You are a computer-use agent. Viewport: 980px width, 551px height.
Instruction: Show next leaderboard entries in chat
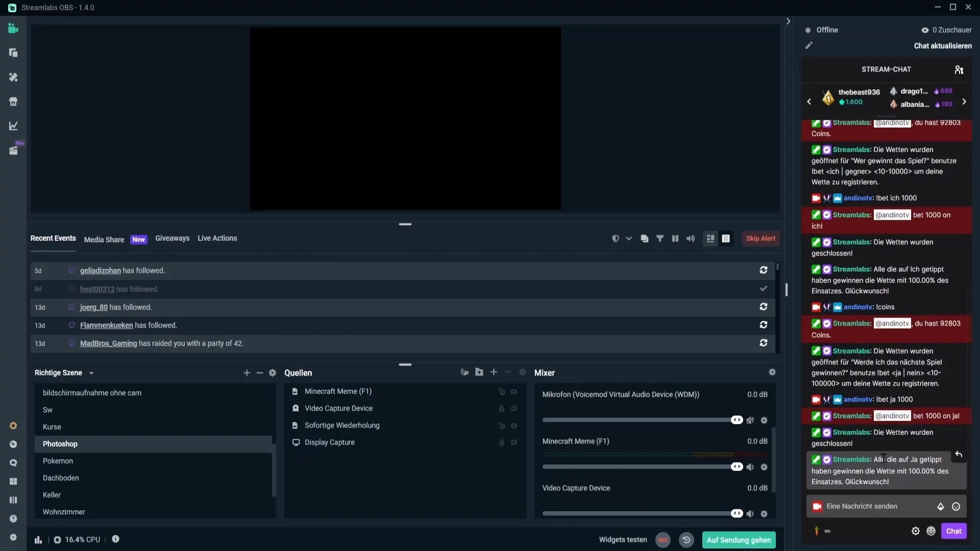point(964,102)
